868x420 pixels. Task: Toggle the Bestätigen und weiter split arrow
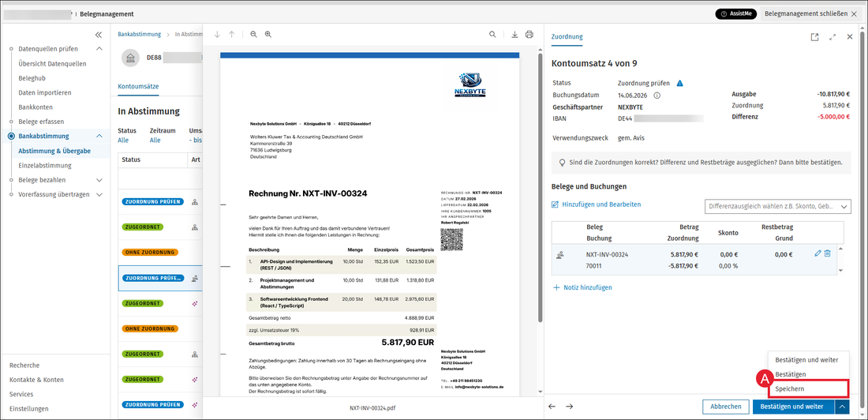tap(841, 406)
